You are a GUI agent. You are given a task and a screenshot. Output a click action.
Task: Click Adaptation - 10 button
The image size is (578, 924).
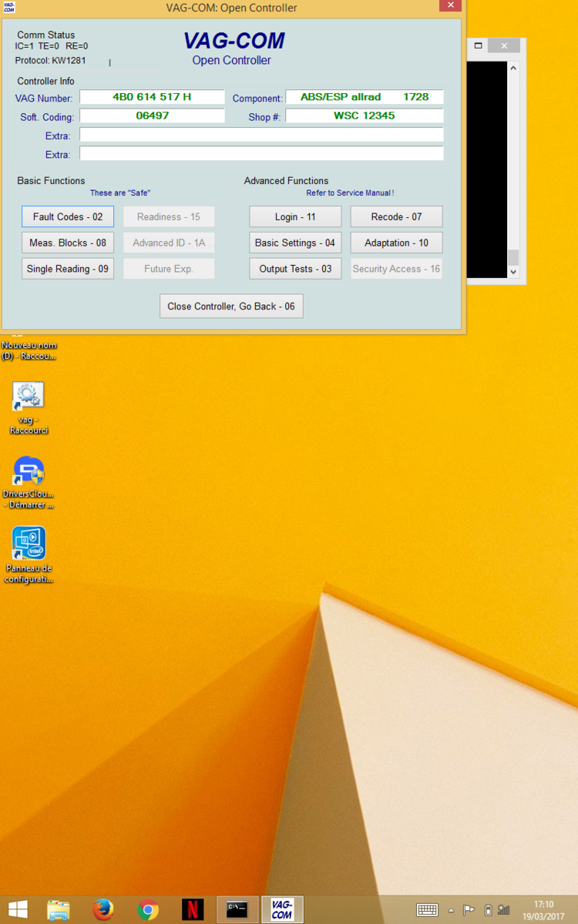pos(396,243)
